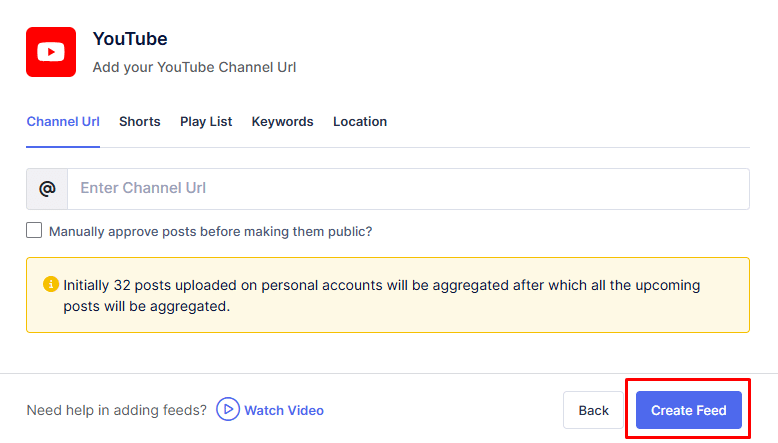Image resolution: width=778 pixels, height=443 pixels.
Task: Focus the Enter Channel Url field
Action: click(407, 189)
